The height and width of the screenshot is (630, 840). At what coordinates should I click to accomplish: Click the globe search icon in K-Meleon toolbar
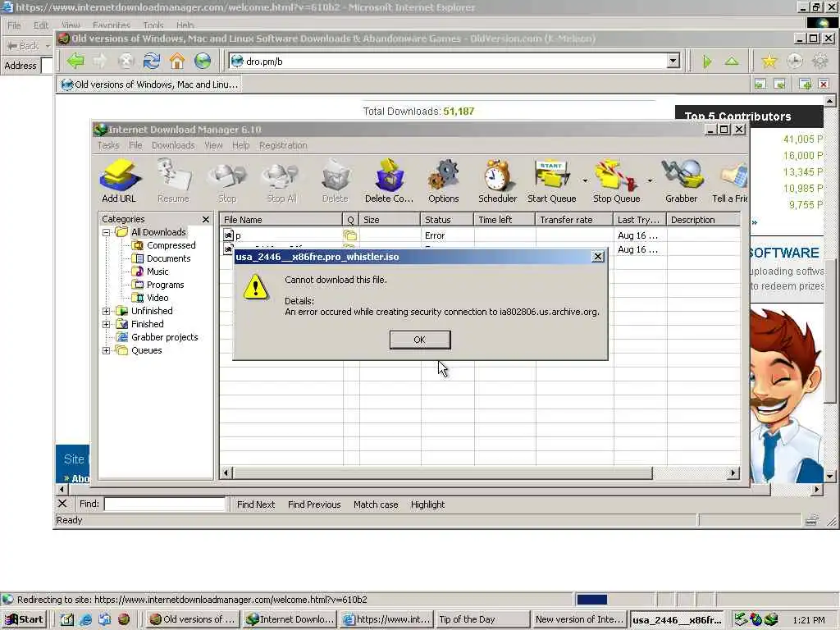[203, 61]
